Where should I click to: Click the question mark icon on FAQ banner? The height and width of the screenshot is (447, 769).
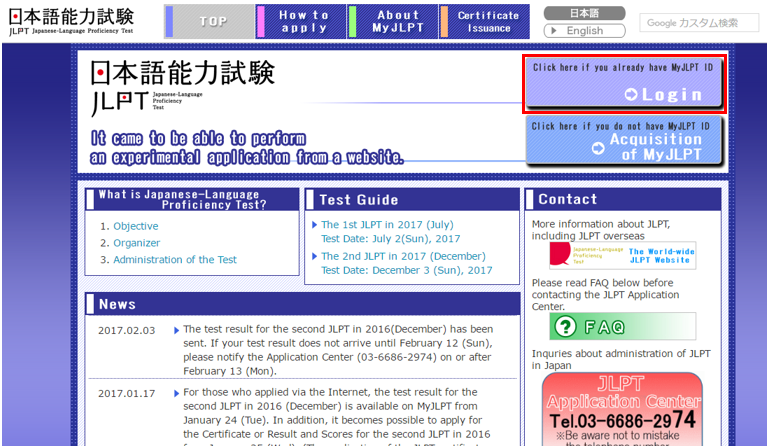point(565,326)
